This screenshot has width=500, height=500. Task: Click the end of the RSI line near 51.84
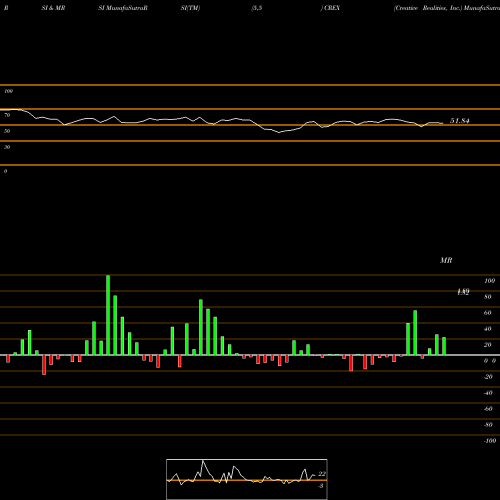coord(443,123)
